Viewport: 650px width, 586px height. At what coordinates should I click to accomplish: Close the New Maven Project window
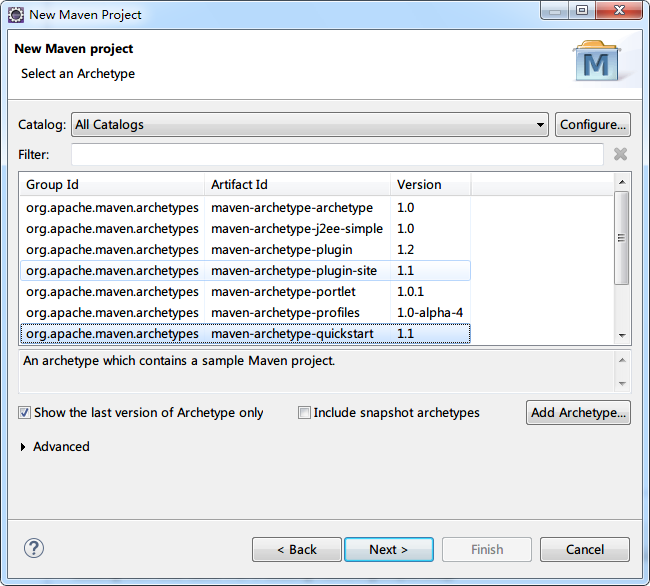point(619,10)
